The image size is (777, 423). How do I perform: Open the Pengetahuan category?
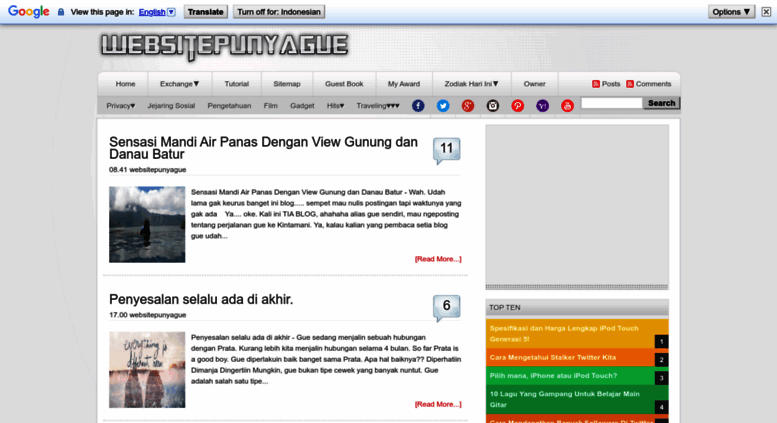tap(229, 106)
